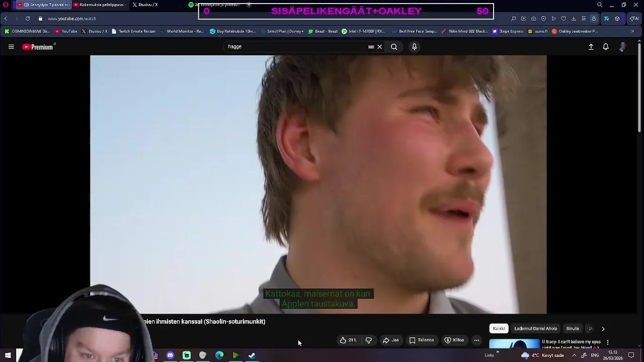Open Microsoft Edge from the taskbar
This screenshot has width=644, height=362.
click(219, 355)
